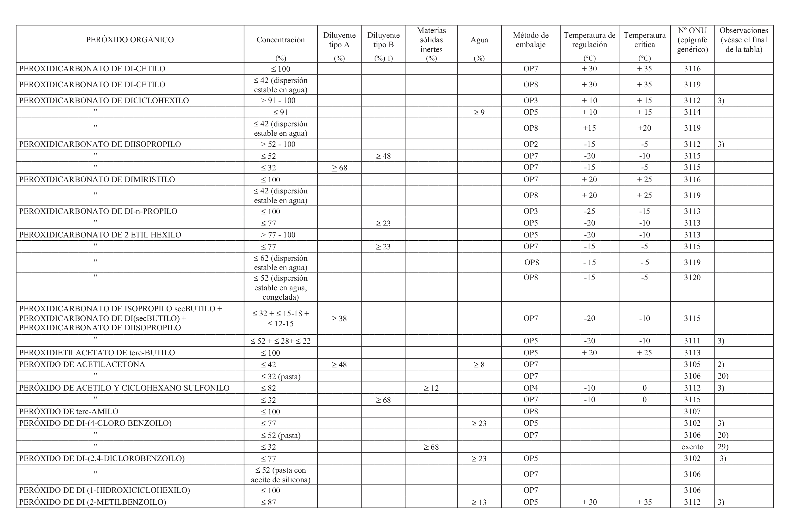Click the '≤ 32 + ≤ 15-18 + ≤ 12-15' cell
The height and width of the screenshot is (532, 789).
pos(281,318)
